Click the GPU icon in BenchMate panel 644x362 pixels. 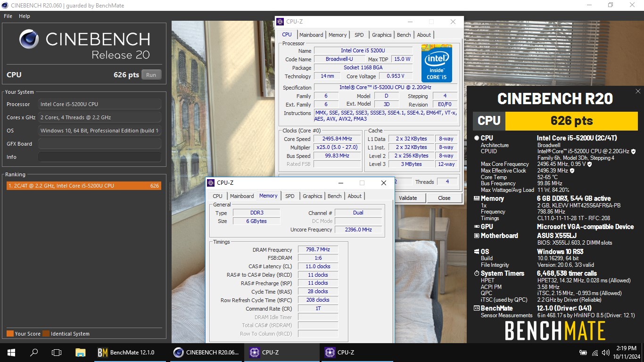[476, 227]
